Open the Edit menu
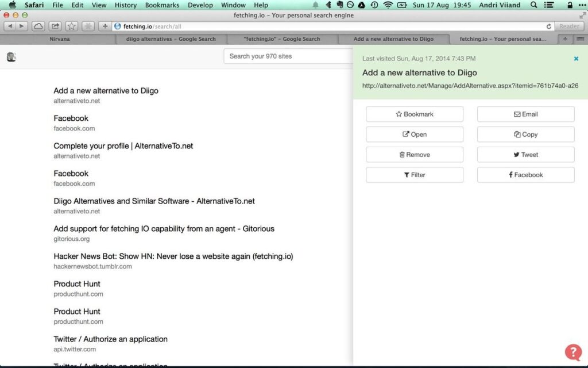The image size is (588, 368). pos(78,5)
